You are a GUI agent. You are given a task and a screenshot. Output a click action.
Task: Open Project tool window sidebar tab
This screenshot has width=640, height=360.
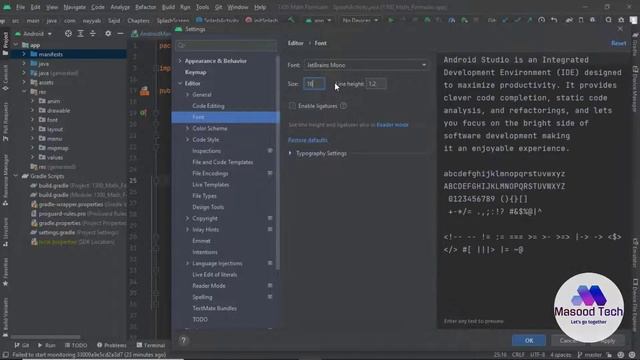pos(5,44)
